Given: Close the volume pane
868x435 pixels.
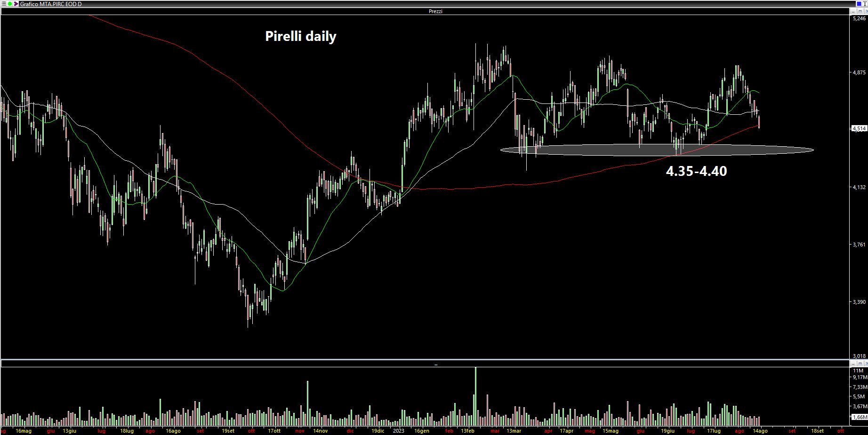Looking at the screenshot, I should click(x=865, y=364).
